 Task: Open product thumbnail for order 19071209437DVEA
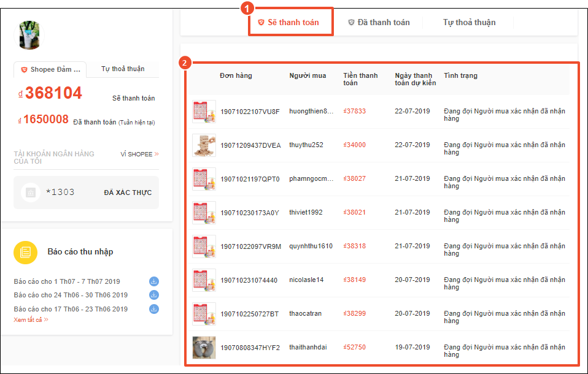pos(204,145)
